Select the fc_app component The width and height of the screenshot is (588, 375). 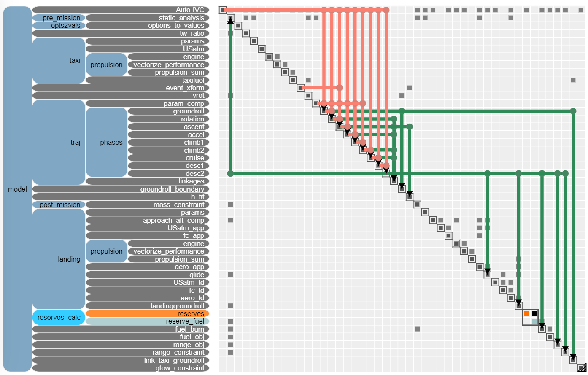coord(147,235)
